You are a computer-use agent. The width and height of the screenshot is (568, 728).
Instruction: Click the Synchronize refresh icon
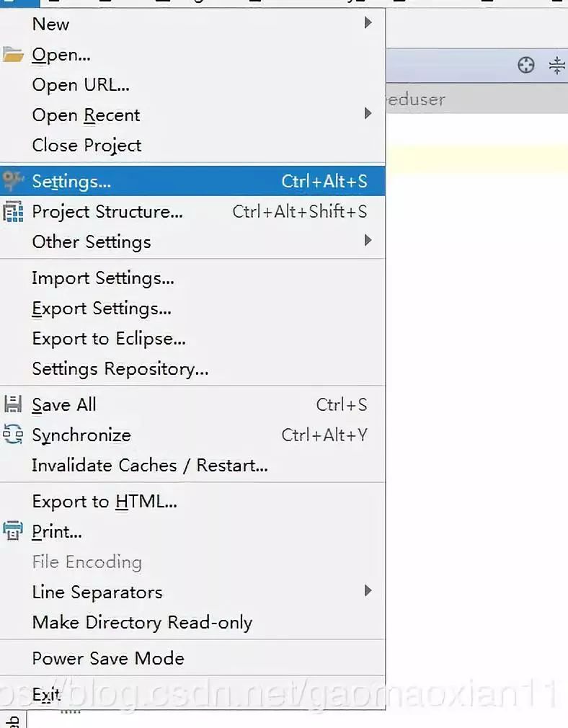pyautogui.click(x=14, y=435)
